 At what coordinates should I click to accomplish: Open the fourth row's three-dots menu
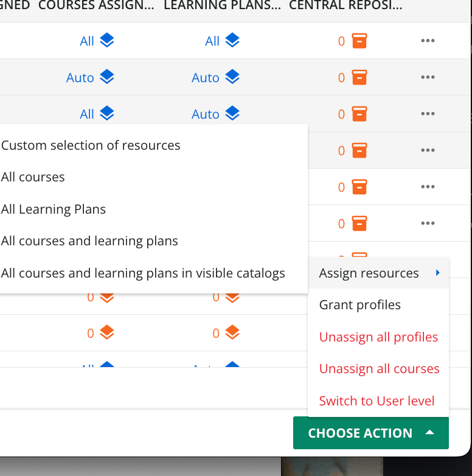pos(428,150)
